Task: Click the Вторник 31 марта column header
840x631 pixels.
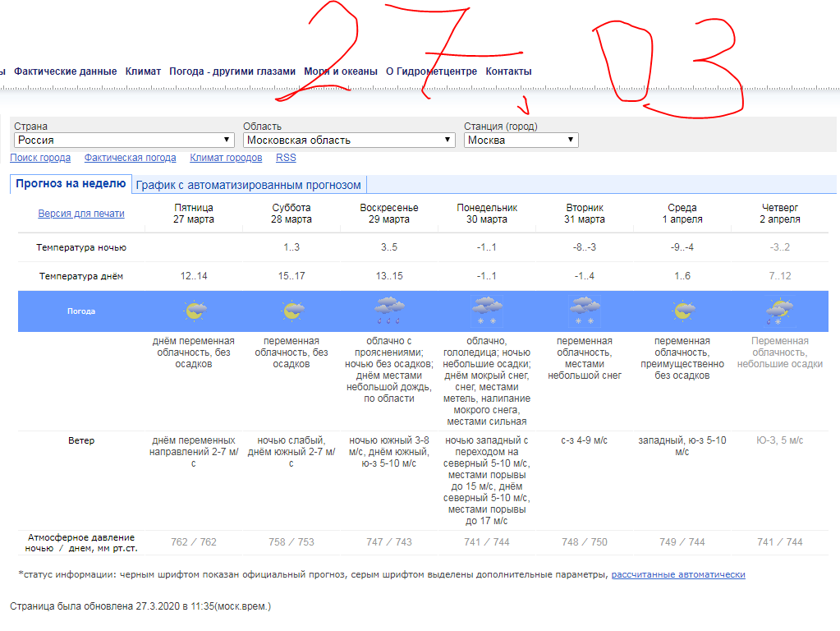Action: 585,214
